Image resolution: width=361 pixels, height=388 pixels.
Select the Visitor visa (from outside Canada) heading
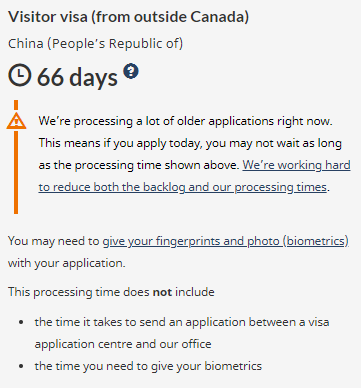pos(128,17)
